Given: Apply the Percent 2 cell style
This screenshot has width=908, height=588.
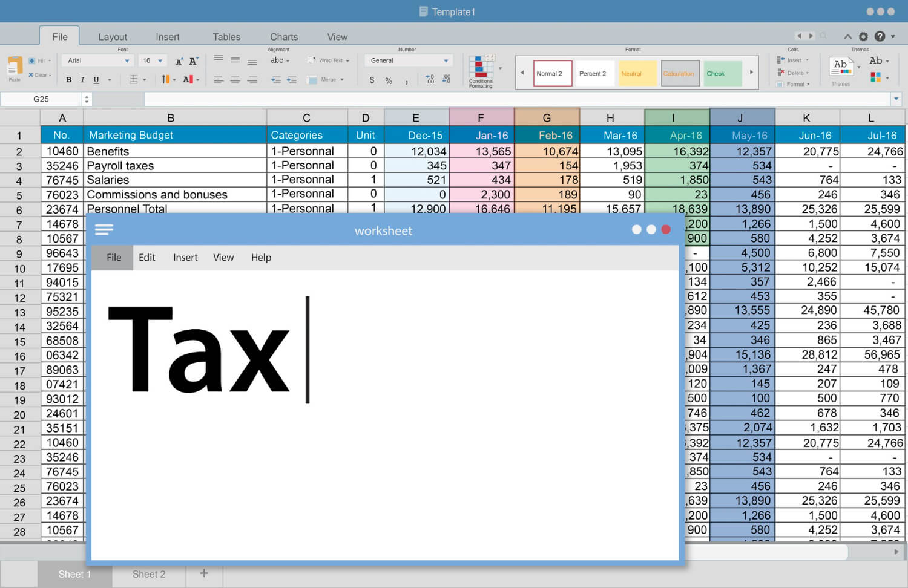Looking at the screenshot, I should 594,73.
